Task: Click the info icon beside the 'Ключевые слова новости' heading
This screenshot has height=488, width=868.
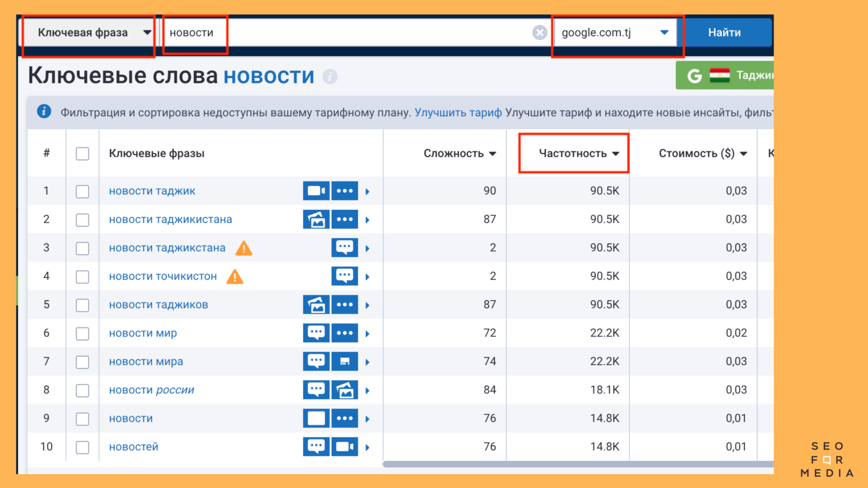Action: click(330, 77)
